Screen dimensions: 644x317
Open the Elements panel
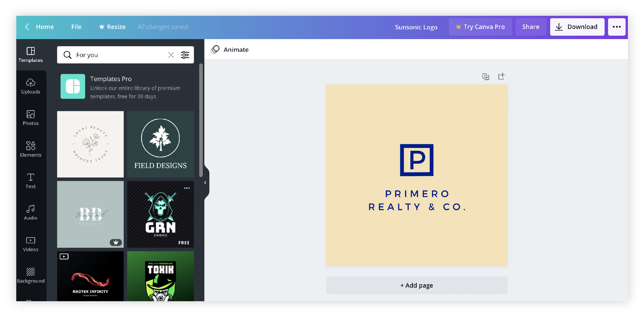click(31, 150)
